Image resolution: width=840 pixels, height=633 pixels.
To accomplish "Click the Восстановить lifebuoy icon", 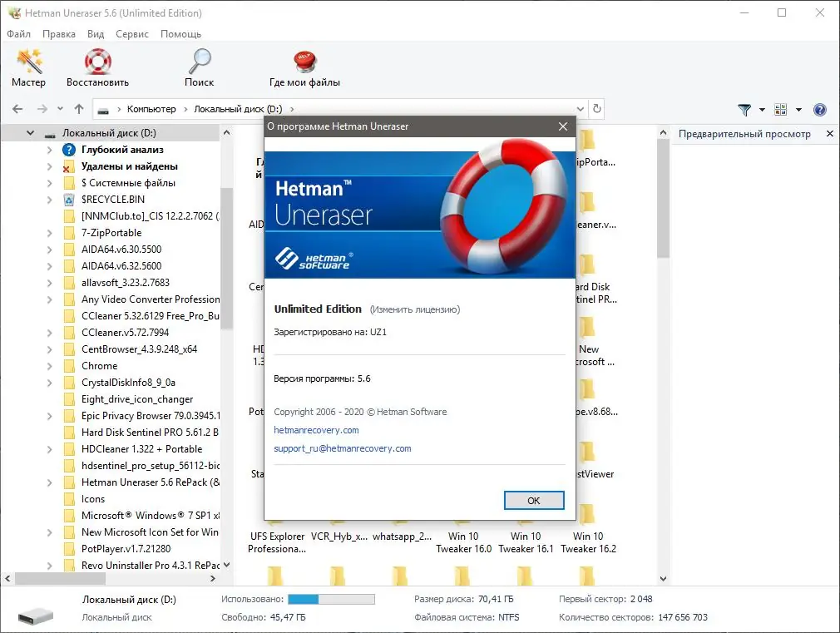I will point(97,61).
